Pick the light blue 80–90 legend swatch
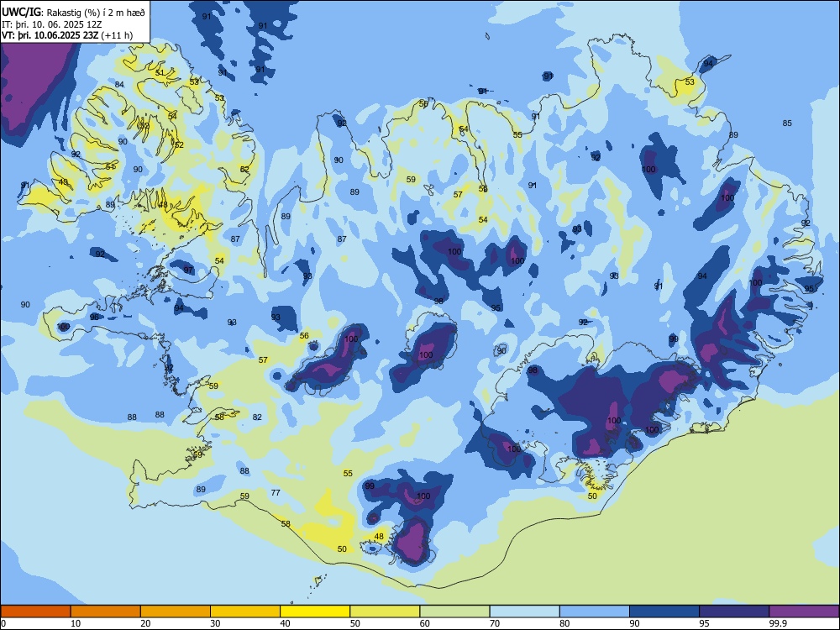 tap(595, 612)
